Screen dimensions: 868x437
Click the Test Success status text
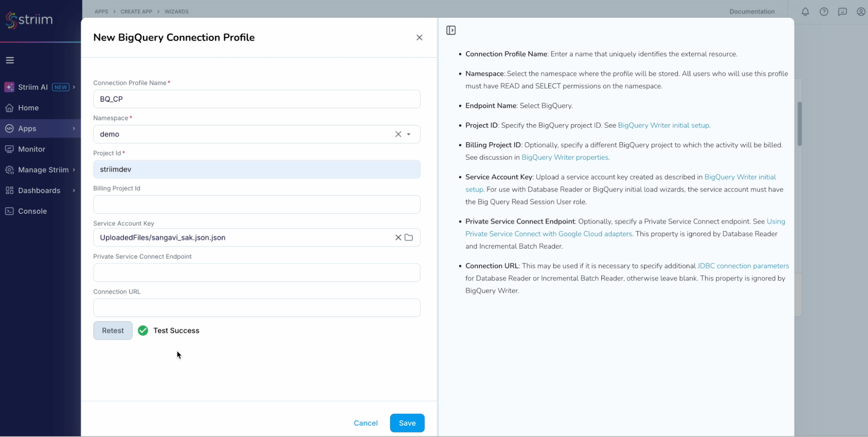176,331
